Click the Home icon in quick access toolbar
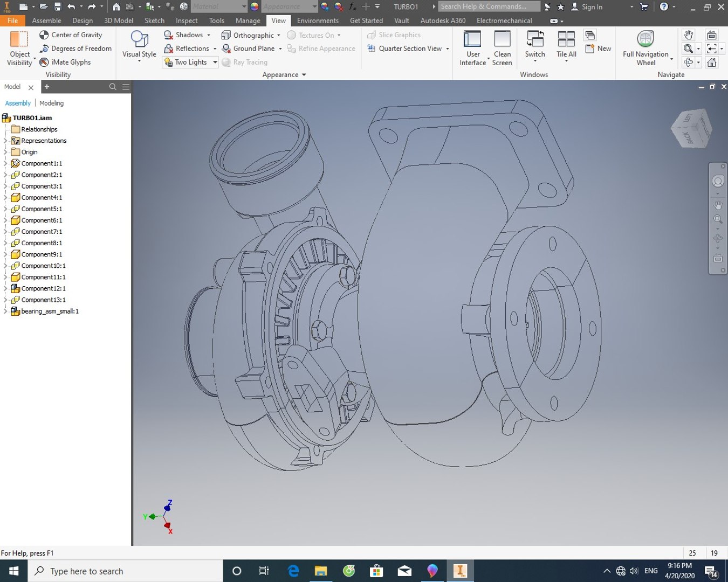This screenshot has width=728, height=582. (x=116, y=6)
